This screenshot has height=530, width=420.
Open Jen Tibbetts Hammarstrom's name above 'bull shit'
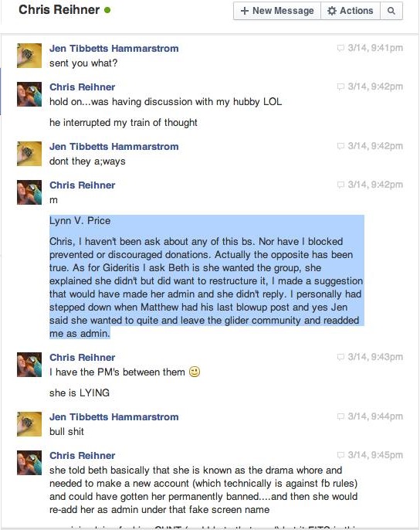tap(113, 416)
